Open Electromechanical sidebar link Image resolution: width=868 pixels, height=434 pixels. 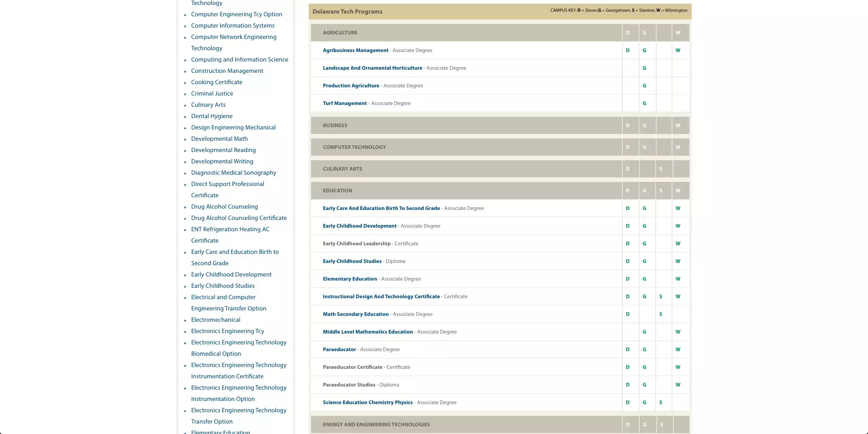[x=216, y=320]
